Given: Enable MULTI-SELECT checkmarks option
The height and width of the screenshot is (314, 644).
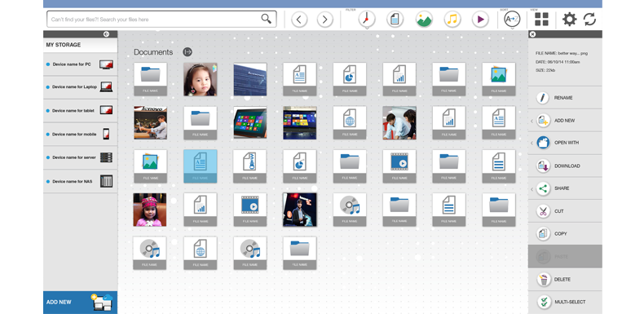Looking at the screenshot, I should pyautogui.click(x=565, y=302).
